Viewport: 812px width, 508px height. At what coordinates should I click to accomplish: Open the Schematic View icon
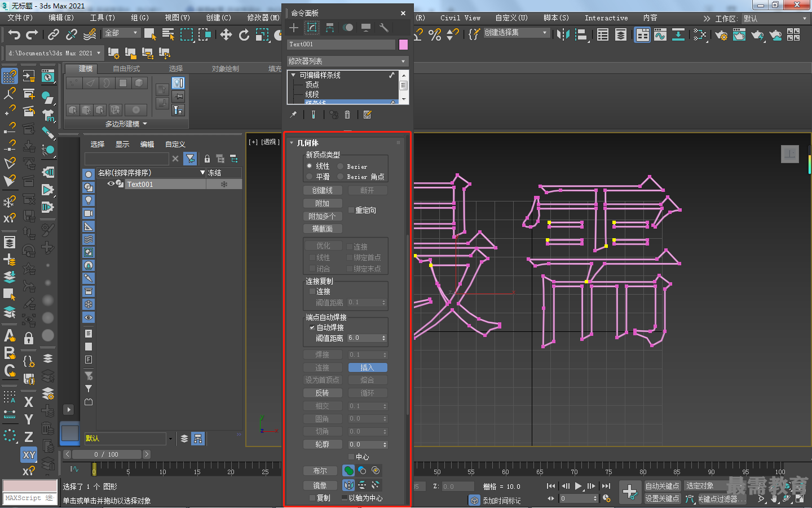click(678, 34)
